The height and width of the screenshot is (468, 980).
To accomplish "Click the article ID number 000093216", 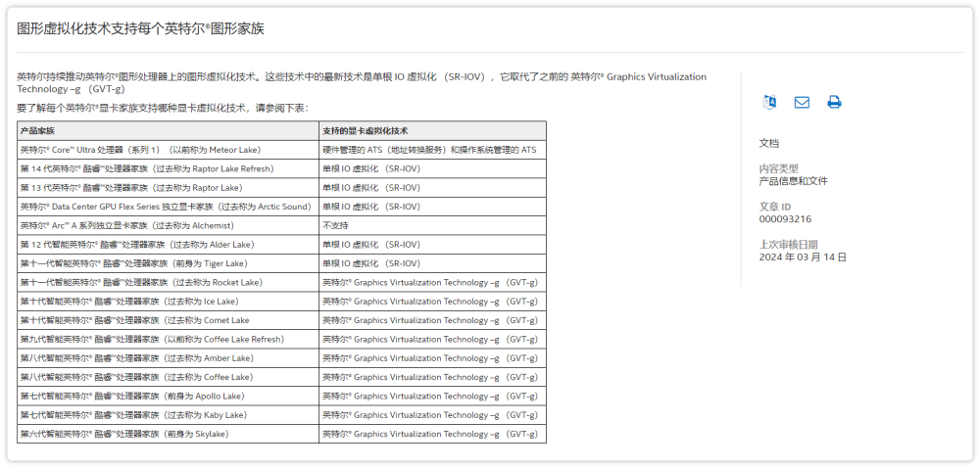I will [785, 219].
